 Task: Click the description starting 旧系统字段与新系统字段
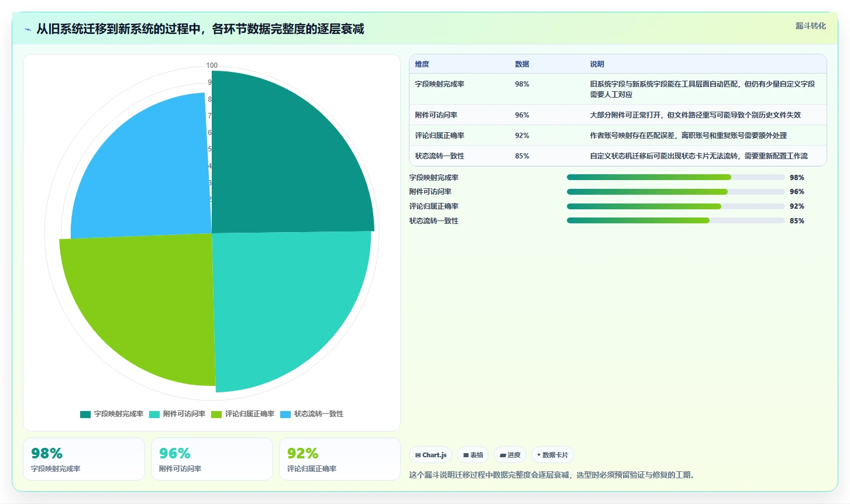[x=702, y=89]
